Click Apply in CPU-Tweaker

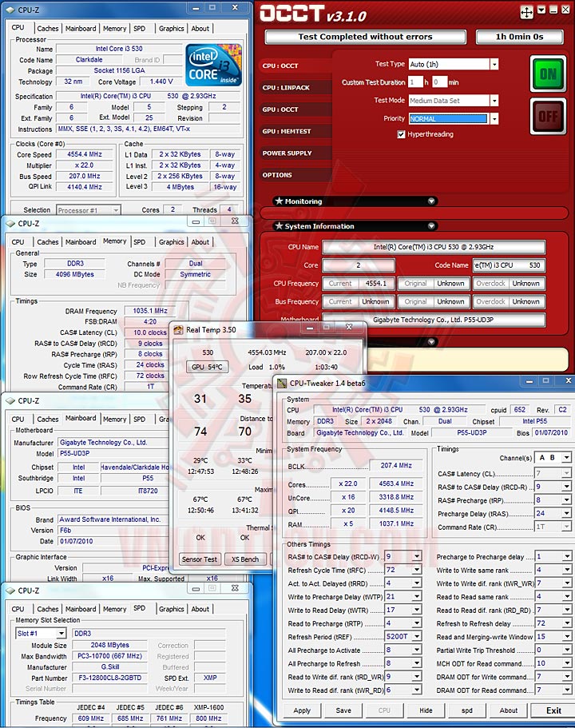(302, 710)
